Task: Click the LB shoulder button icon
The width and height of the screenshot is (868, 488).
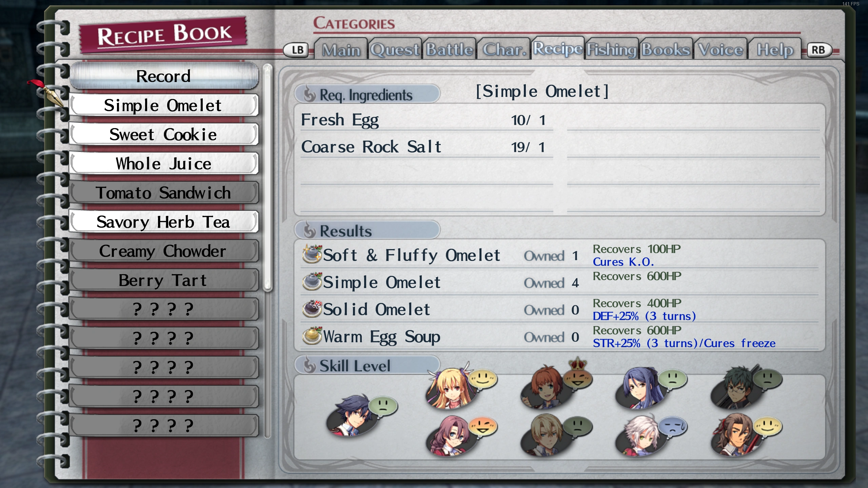Action: coord(296,50)
